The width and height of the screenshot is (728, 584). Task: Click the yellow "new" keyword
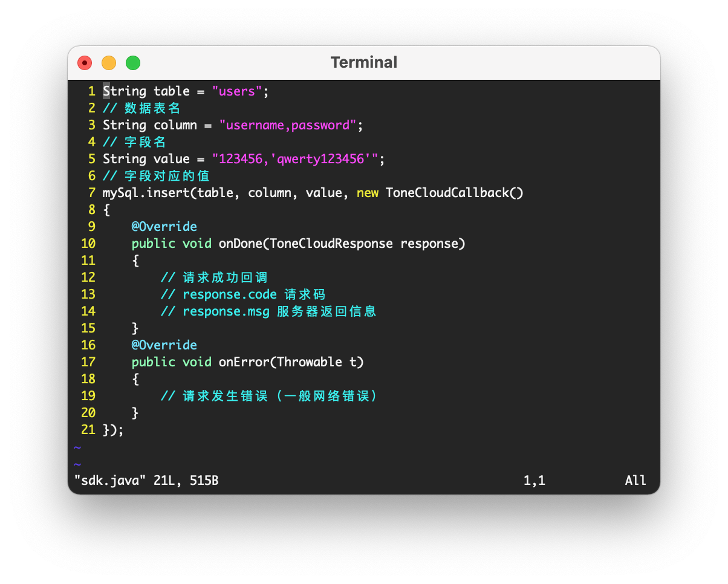tap(368, 193)
